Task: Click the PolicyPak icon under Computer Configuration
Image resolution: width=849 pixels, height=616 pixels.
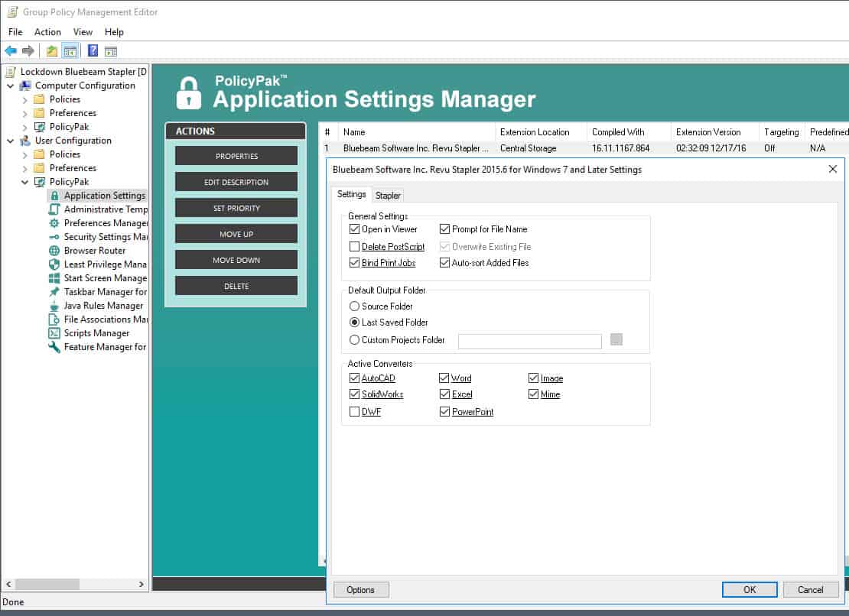Action: click(x=40, y=127)
